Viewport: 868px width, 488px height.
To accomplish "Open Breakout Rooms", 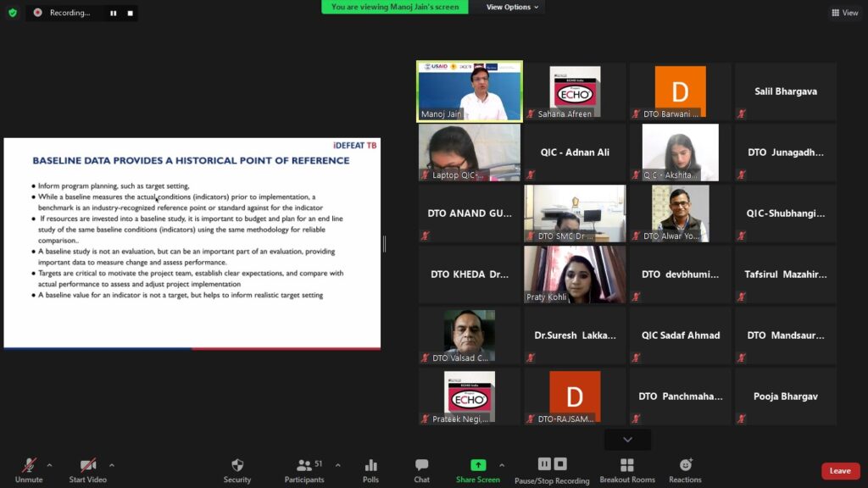I will coord(627,470).
